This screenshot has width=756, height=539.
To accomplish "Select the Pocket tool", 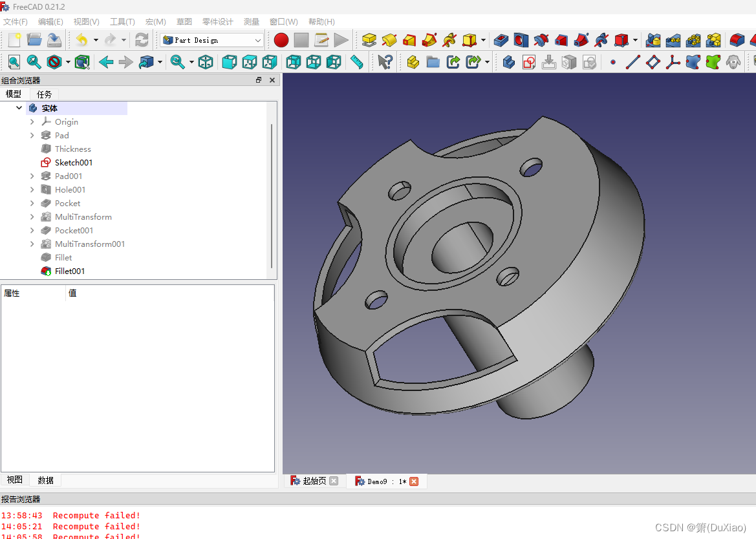I will coord(501,40).
